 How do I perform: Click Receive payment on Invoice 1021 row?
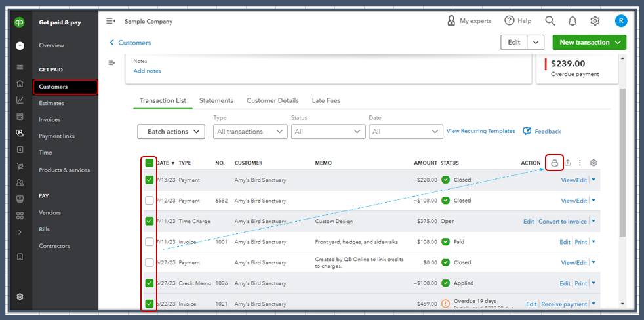(564, 304)
